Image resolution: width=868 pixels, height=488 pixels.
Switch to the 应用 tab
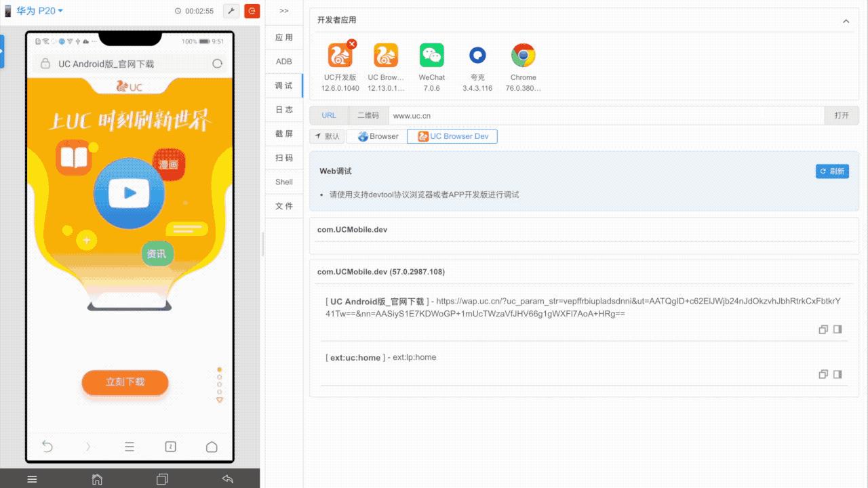[x=284, y=37]
